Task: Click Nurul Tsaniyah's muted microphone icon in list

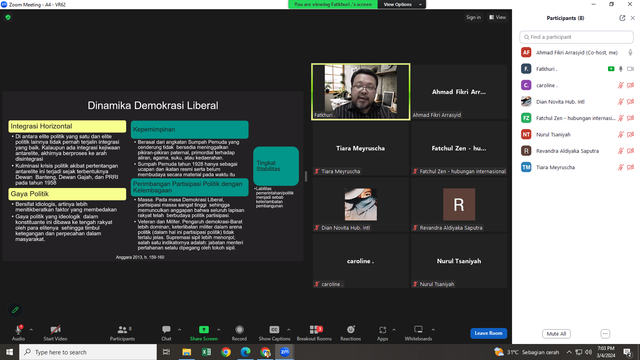Action: point(620,134)
